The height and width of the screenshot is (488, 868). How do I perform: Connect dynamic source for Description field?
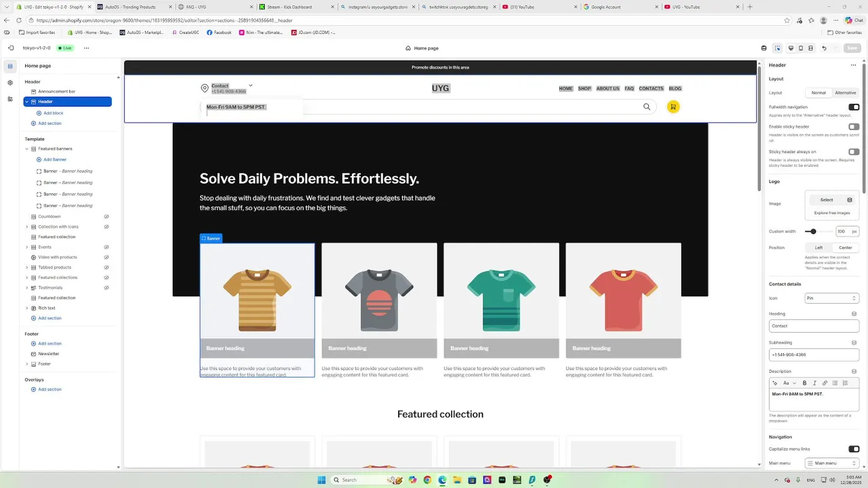(x=854, y=371)
